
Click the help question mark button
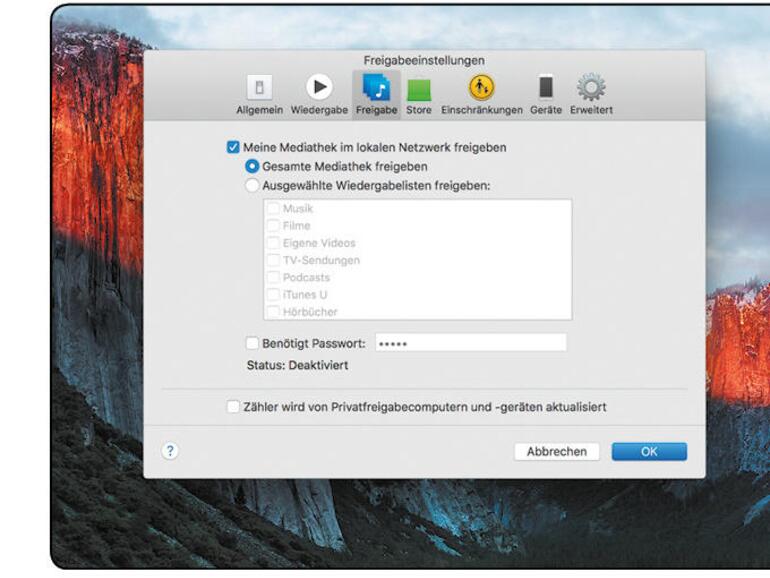tap(170, 451)
